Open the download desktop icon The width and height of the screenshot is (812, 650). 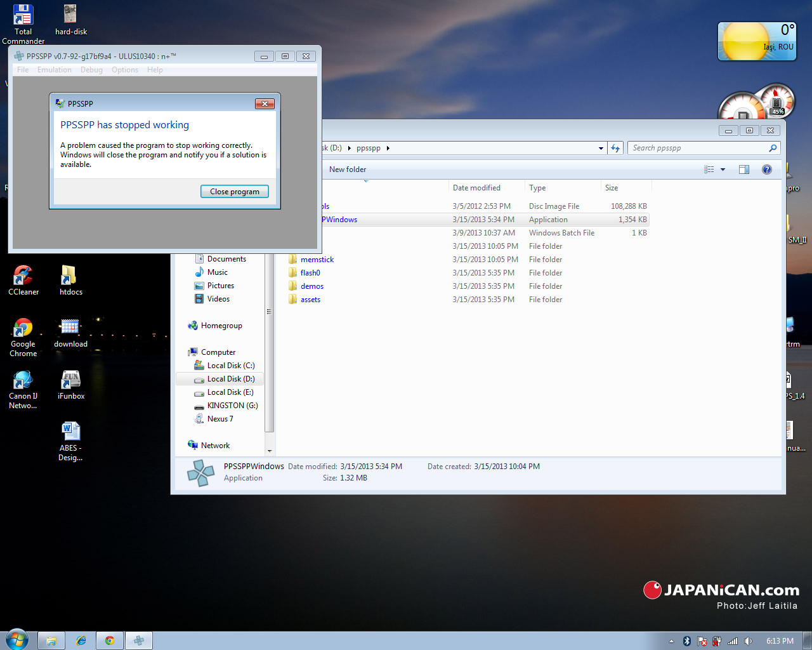[70, 333]
